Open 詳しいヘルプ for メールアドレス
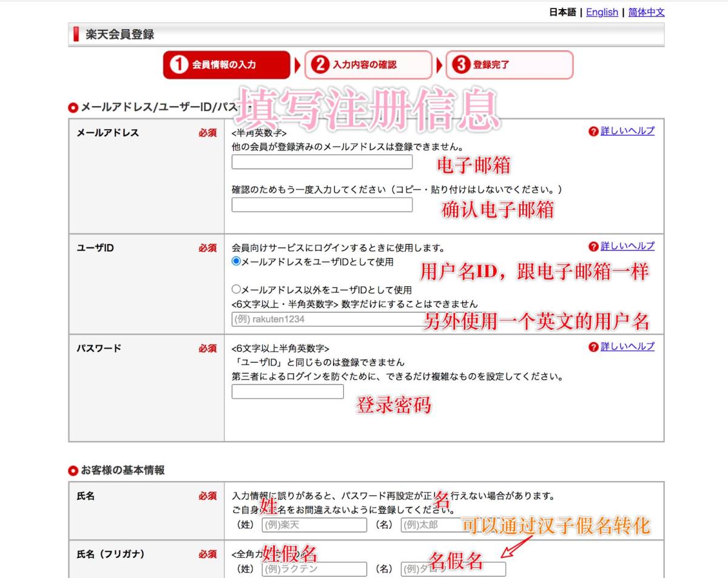Screen dimensions: 728x578 627,131
